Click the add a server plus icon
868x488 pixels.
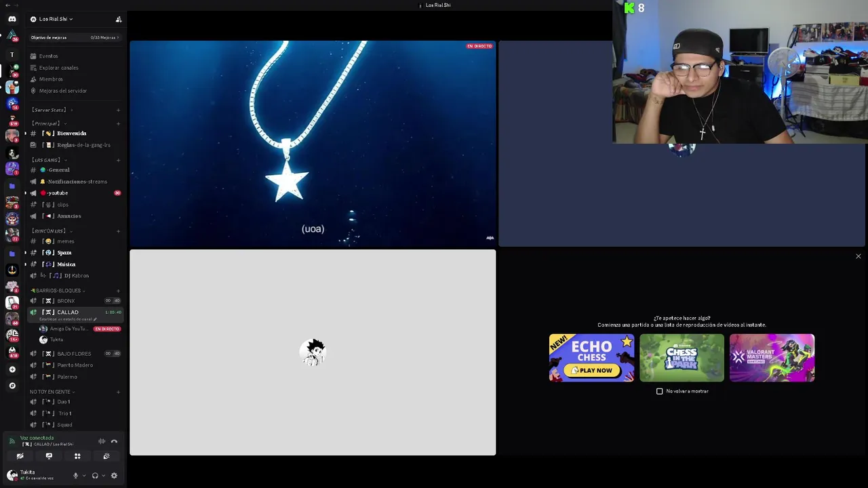click(x=12, y=369)
